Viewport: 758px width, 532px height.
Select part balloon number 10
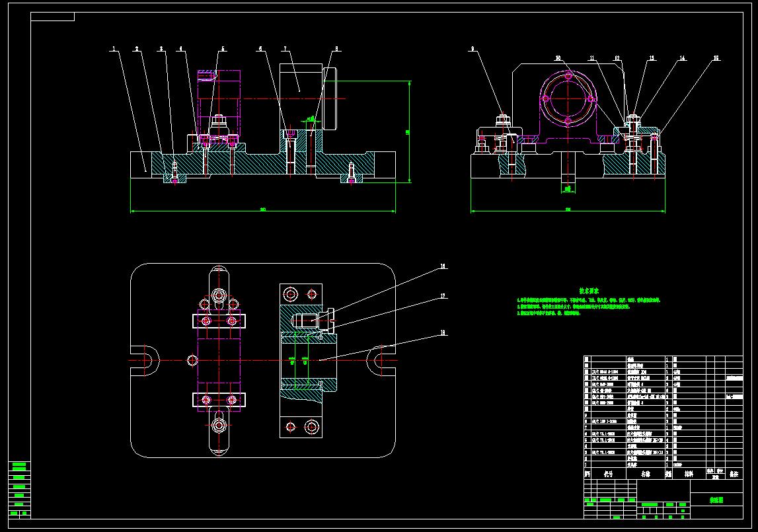tap(558, 58)
